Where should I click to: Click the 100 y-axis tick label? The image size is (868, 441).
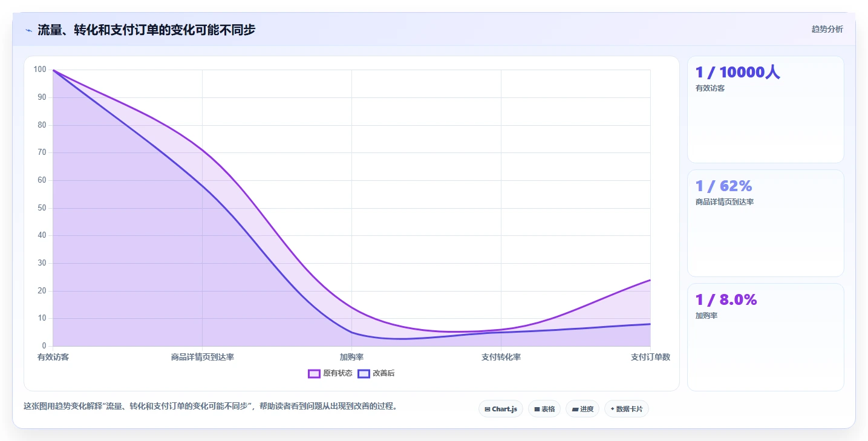pos(40,70)
